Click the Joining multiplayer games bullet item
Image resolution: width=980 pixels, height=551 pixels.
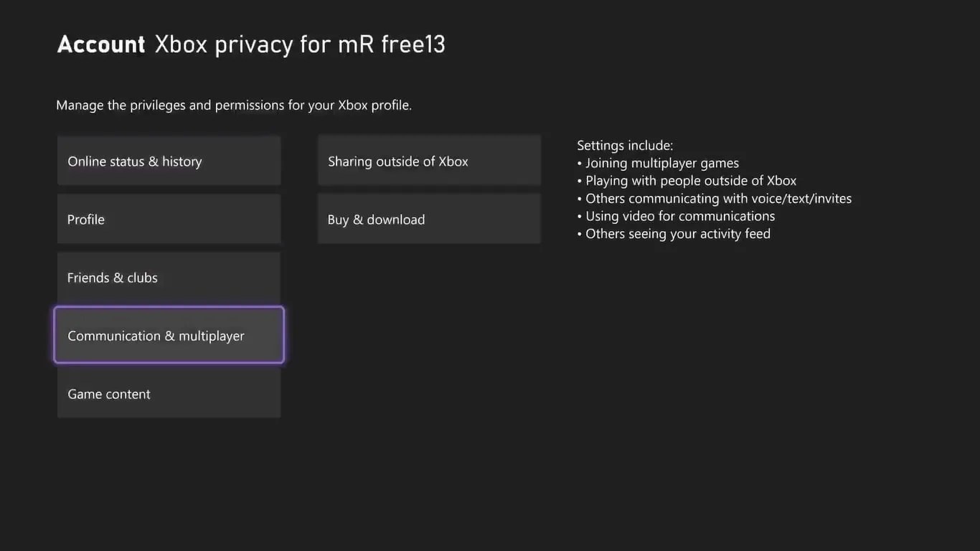click(x=659, y=163)
